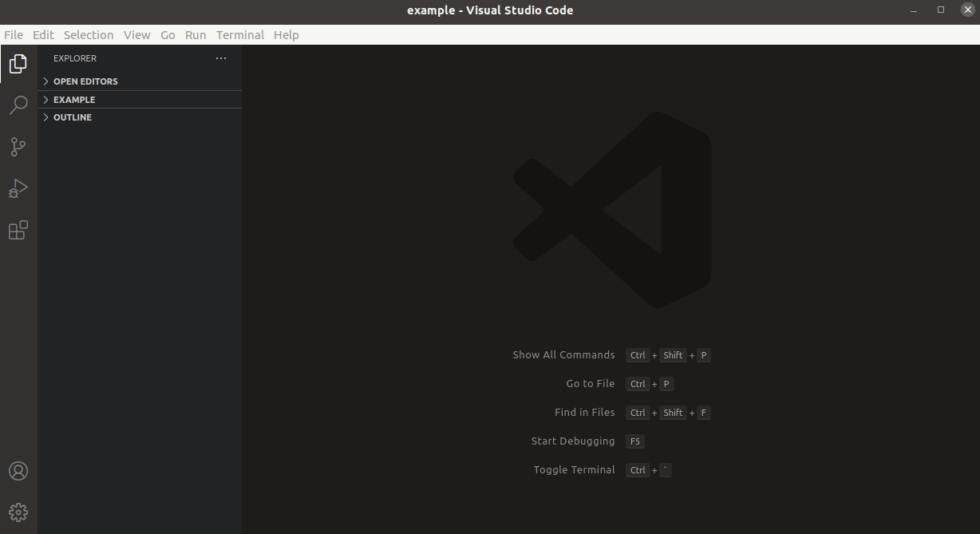The height and width of the screenshot is (534, 980).
Task: Click the "Toggle Terminal" text
Action: (x=575, y=470)
